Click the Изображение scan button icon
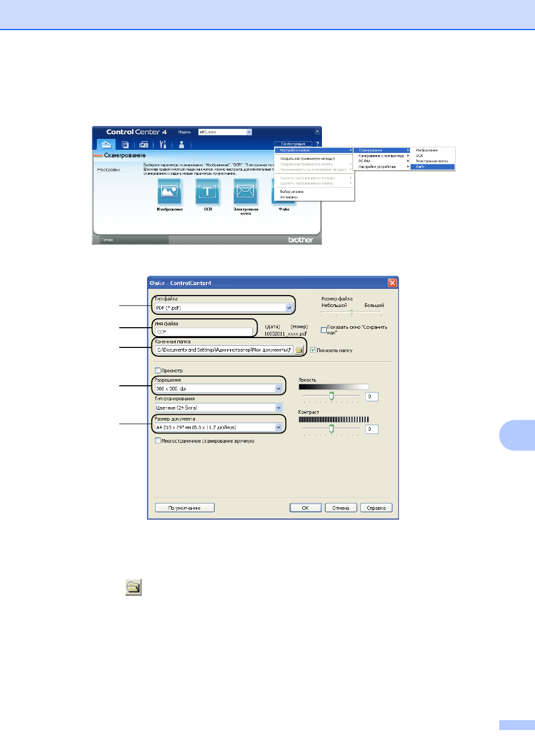This screenshot has height=756, width=535. pyautogui.click(x=170, y=191)
